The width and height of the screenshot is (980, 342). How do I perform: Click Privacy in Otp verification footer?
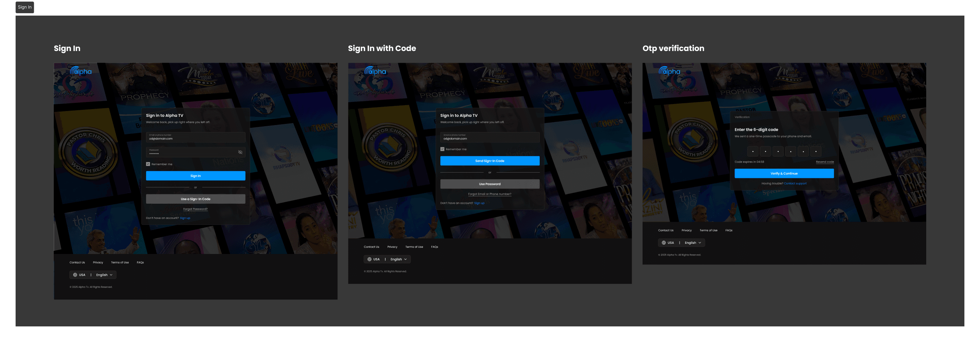pyautogui.click(x=687, y=231)
